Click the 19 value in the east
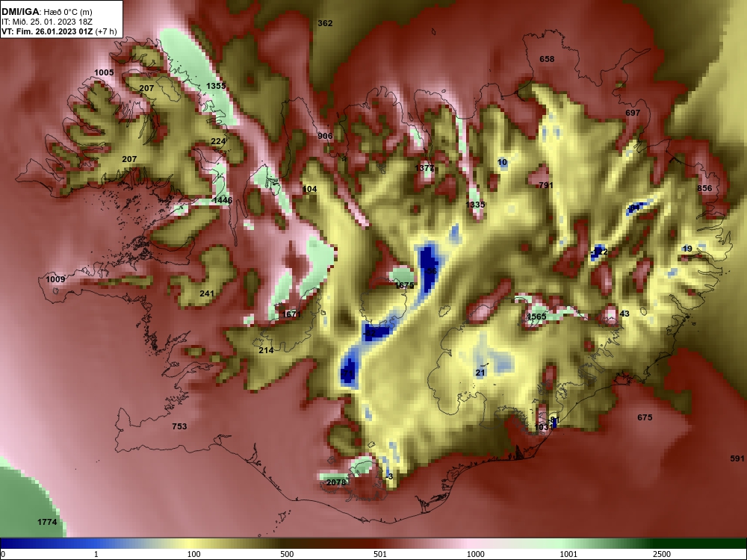 (687, 249)
